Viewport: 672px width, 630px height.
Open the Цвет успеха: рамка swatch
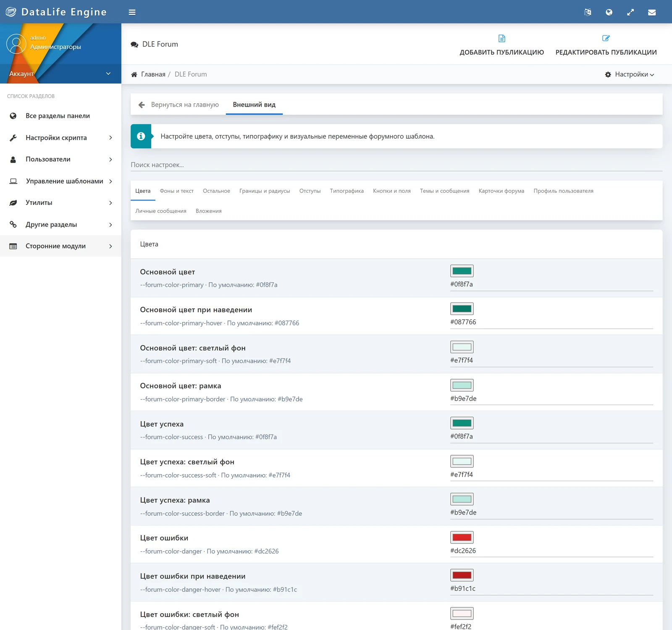(462, 499)
